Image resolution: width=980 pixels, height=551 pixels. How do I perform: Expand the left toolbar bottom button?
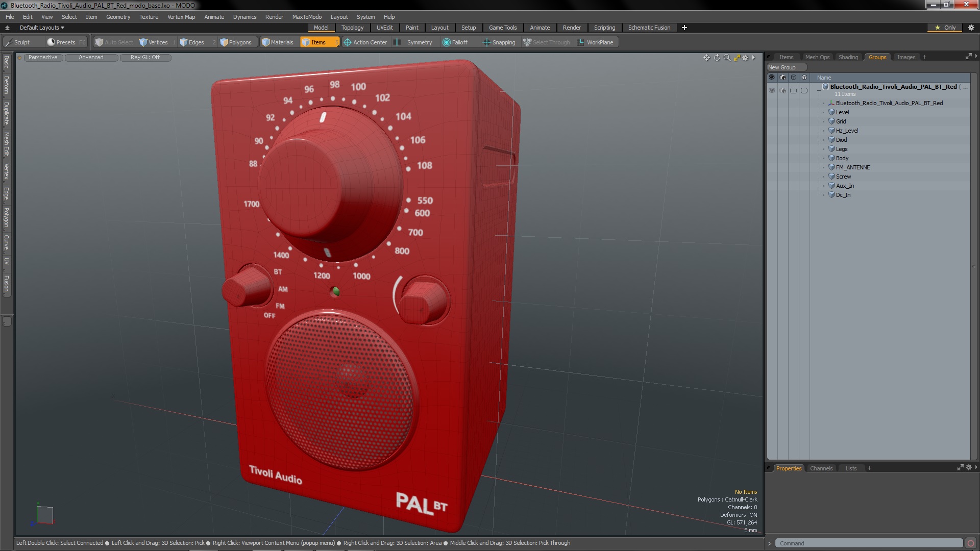coord(7,321)
